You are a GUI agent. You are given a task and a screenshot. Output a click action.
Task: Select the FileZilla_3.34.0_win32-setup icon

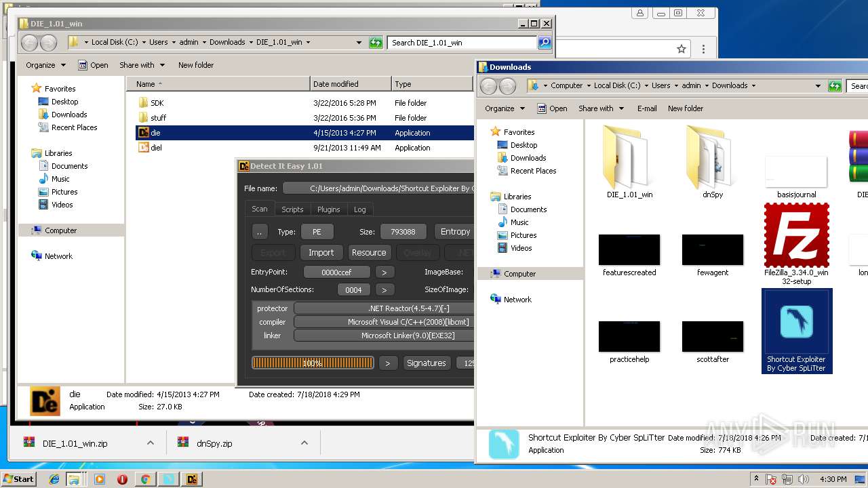796,244
